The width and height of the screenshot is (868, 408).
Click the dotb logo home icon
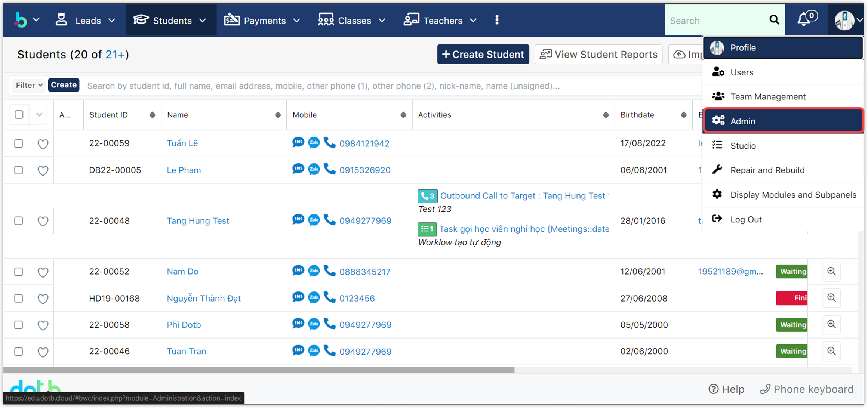click(21, 20)
